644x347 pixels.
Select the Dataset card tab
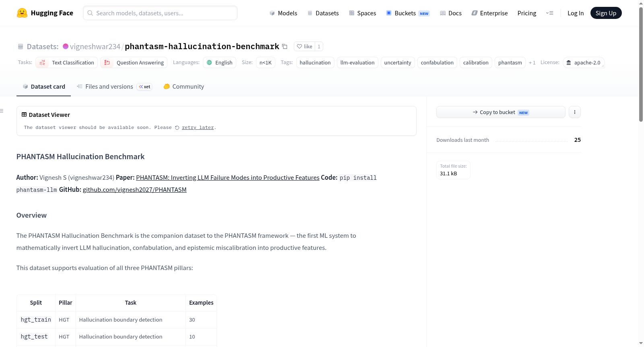point(44,87)
